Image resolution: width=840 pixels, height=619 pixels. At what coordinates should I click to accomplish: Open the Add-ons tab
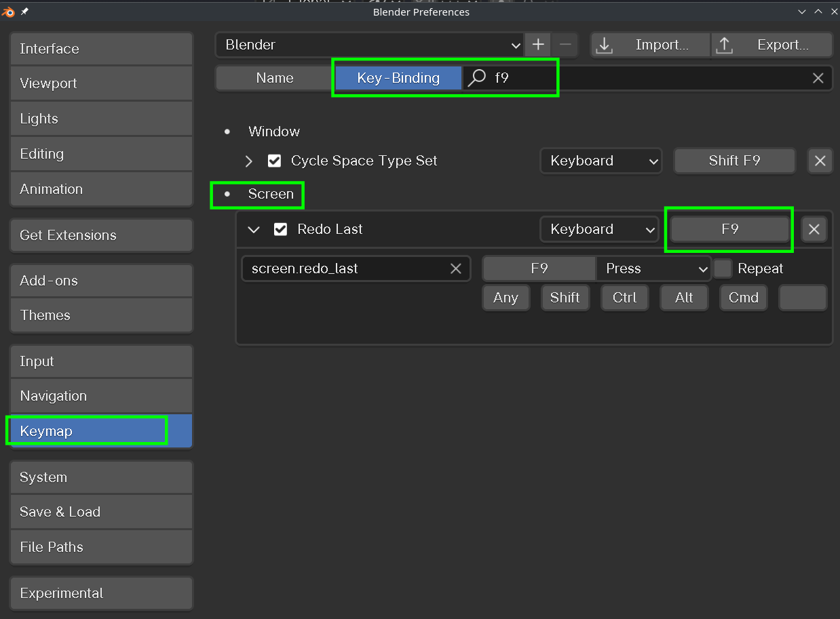pos(101,281)
